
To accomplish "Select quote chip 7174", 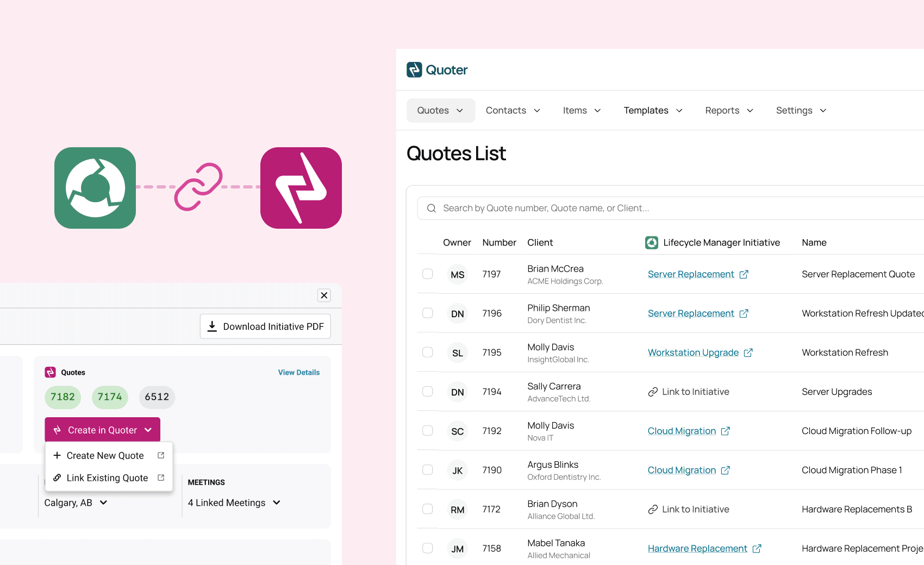I will point(110,397).
